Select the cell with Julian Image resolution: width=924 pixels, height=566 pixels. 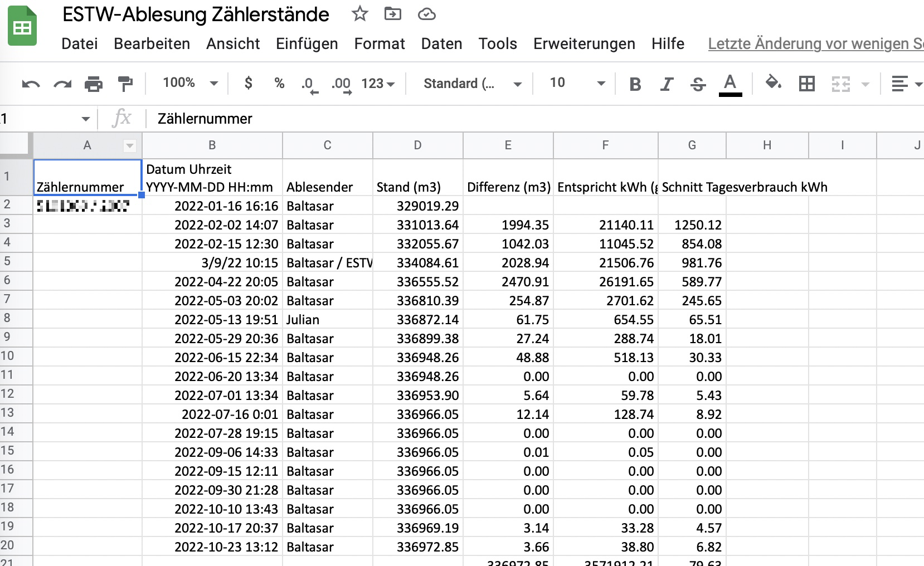(x=328, y=319)
